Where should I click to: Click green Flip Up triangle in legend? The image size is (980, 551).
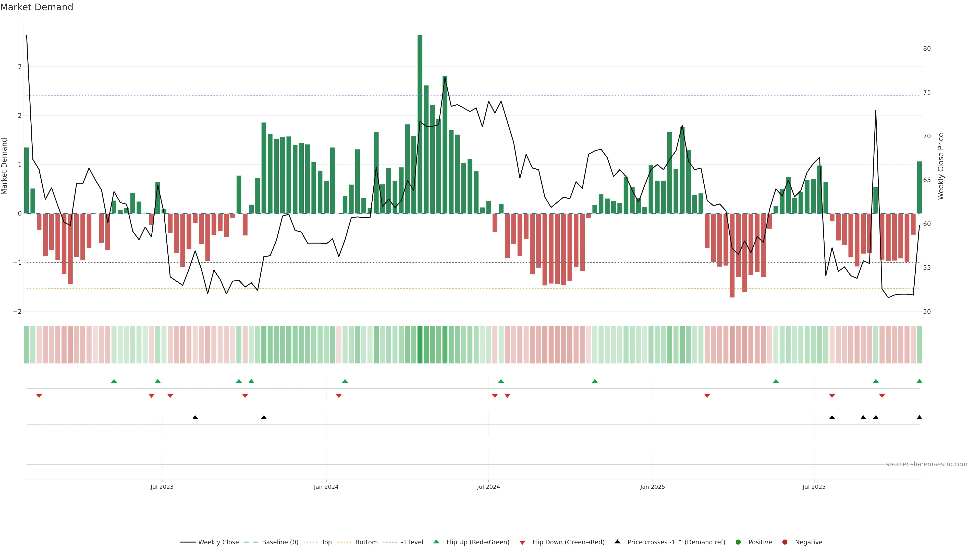click(x=436, y=542)
